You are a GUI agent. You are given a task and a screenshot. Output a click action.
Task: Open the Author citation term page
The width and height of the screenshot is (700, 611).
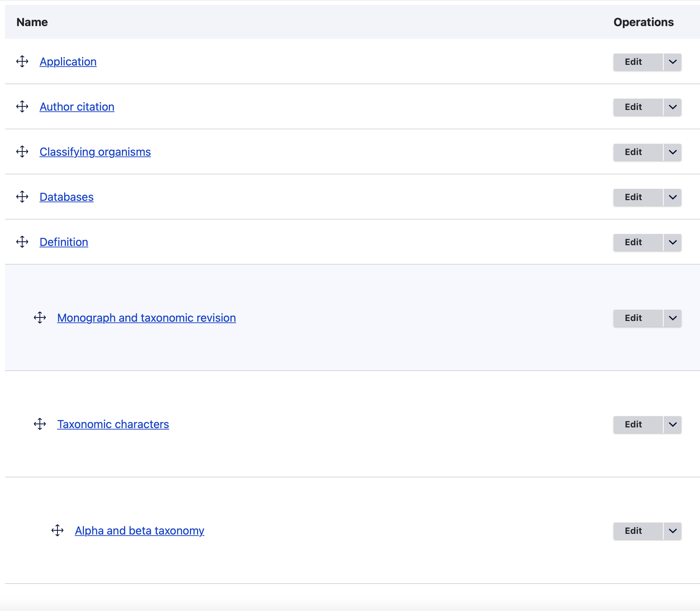(x=77, y=107)
